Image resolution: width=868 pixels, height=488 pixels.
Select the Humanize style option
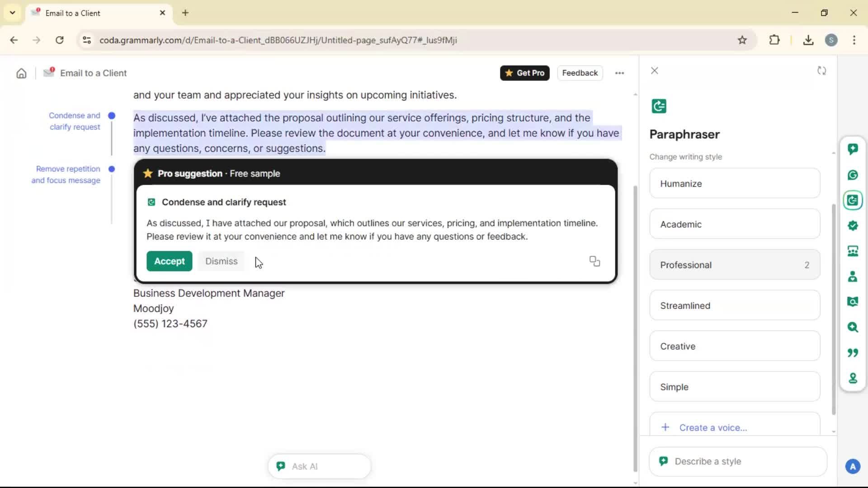click(734, 183)
